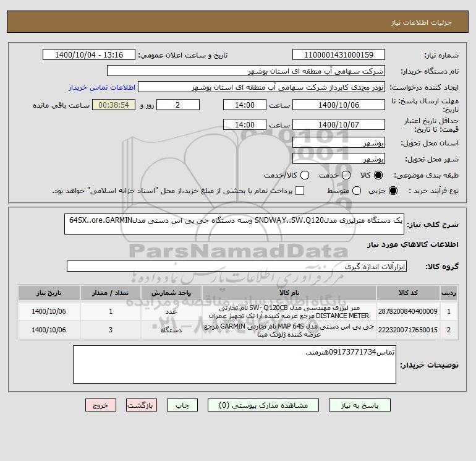
Task: Click the delivery city field بوشهر
Action: pos(339,159)
